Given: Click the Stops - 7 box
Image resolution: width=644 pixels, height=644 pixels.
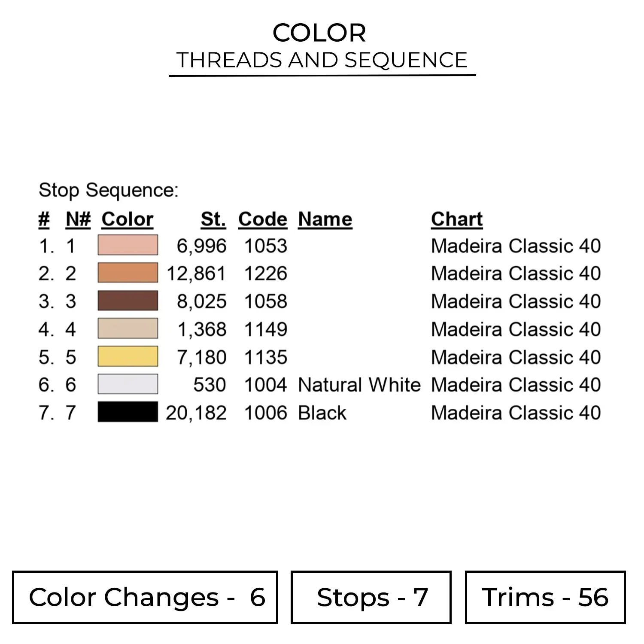Looking at the screenshot, I should (371, 597).
